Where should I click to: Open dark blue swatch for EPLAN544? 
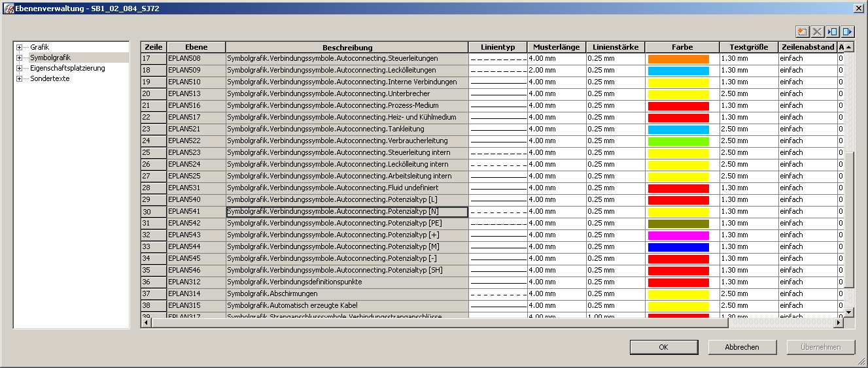click(x=678, y=247)
